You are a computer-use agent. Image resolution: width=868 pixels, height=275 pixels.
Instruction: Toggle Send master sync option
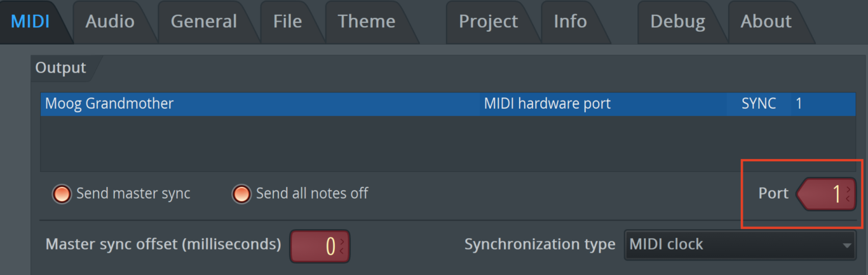tap(62, 194)
